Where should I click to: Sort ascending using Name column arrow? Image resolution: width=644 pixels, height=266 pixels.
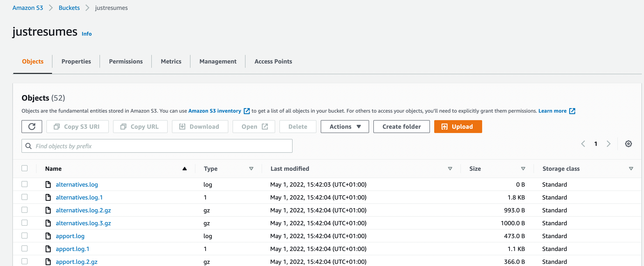(x=184, y=169)
